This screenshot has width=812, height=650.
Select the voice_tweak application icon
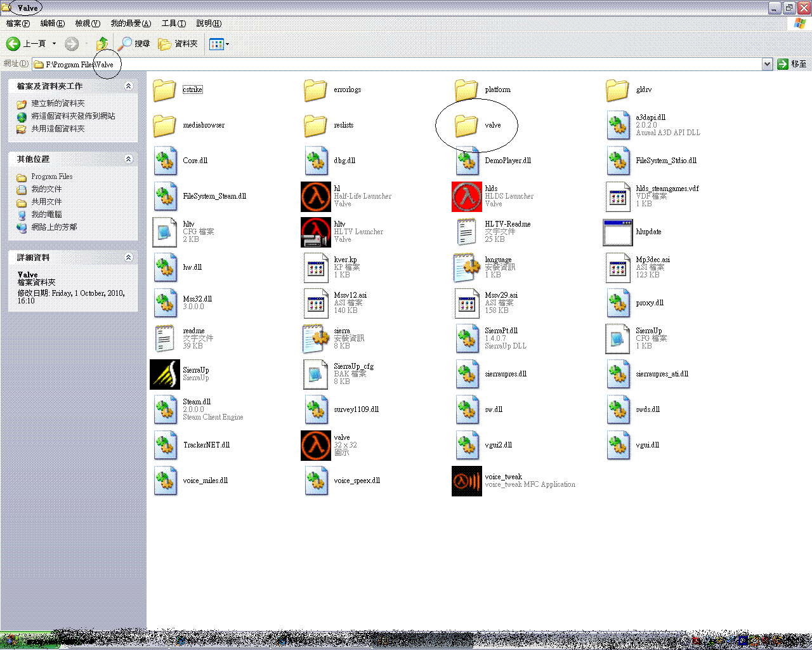pyautogui.click(x=467, y=481)
